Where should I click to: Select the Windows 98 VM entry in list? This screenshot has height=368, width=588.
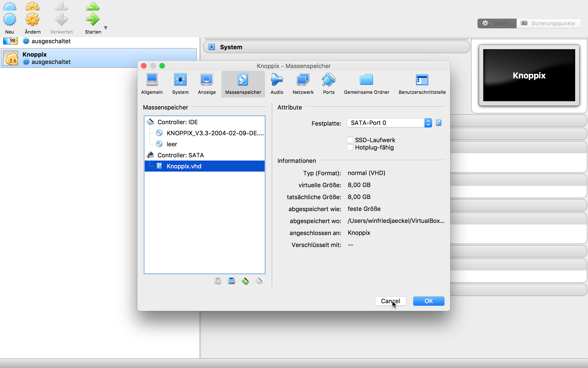[99, 41]
